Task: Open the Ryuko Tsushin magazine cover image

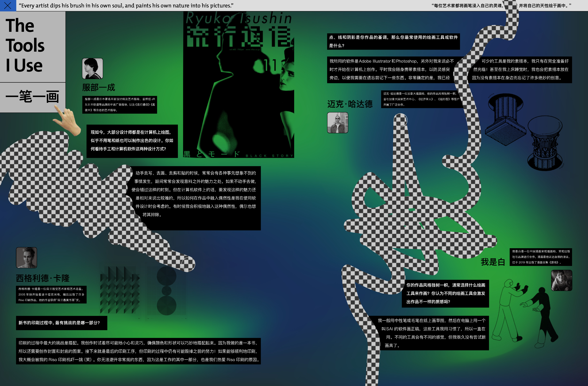Action: pos(238,85)
